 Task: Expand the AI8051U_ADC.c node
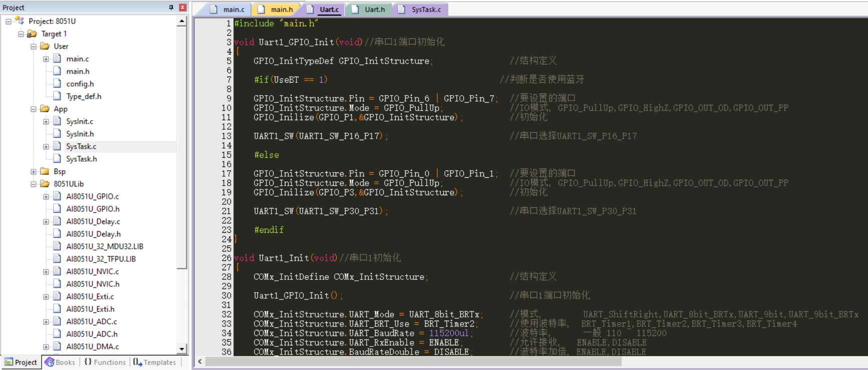tap(46, 322)
